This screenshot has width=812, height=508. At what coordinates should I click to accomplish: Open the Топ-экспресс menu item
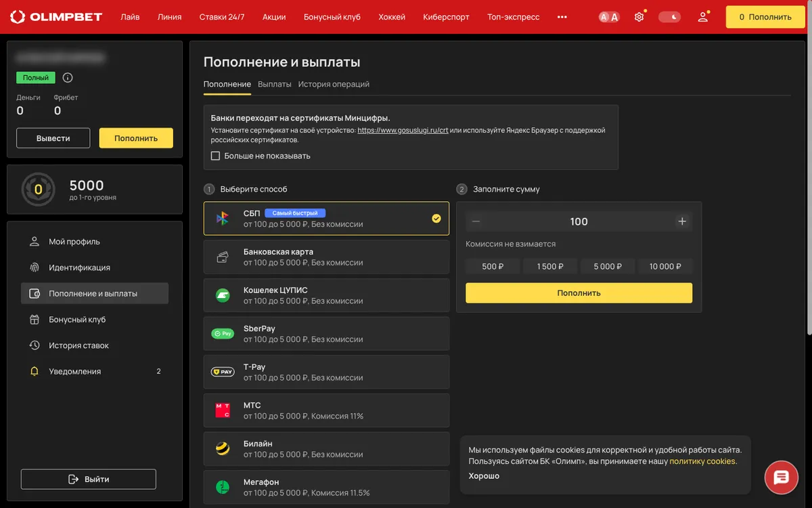pos(514,17)
